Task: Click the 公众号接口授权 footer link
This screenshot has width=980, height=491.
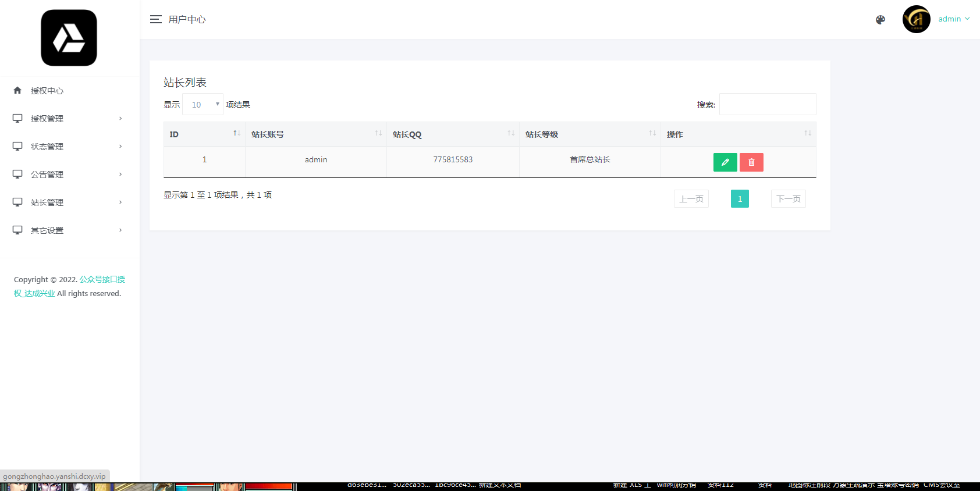Action: pos(102,279)
